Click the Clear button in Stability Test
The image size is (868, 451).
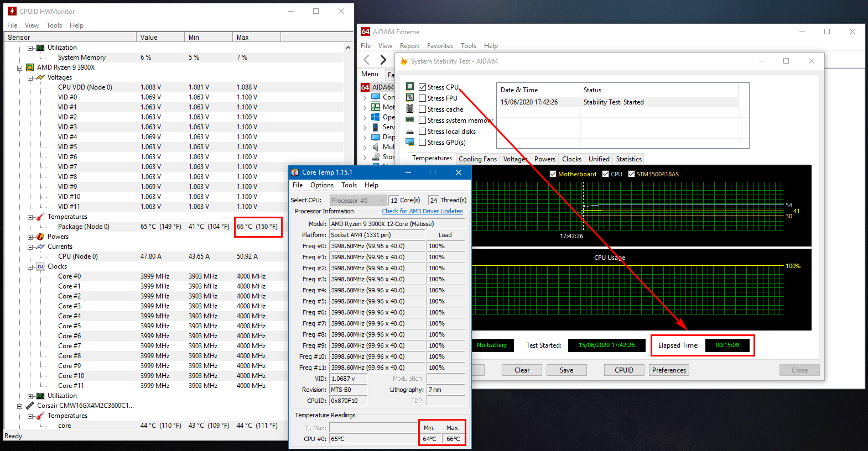[x=522, y=370]
